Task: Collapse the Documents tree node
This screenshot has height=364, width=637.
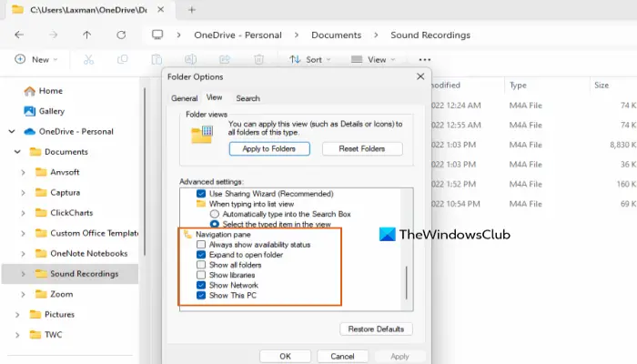Action: tap(17, 152)
